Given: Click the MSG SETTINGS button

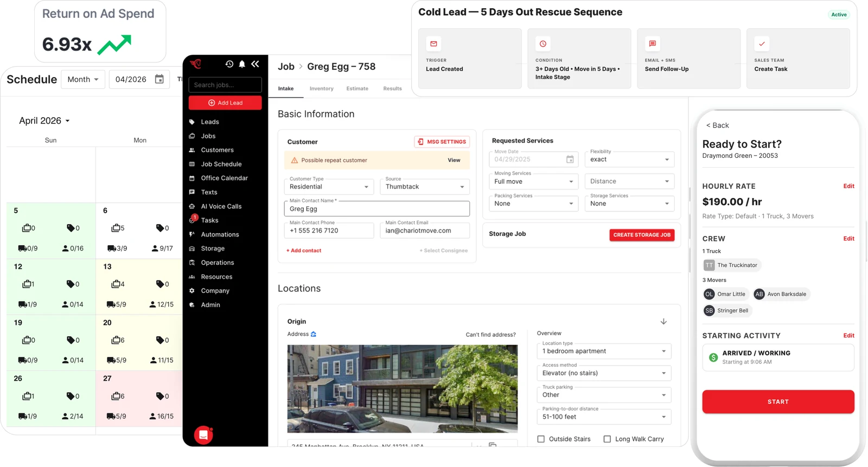Looking at the screenshot, I should click(442, 142).
